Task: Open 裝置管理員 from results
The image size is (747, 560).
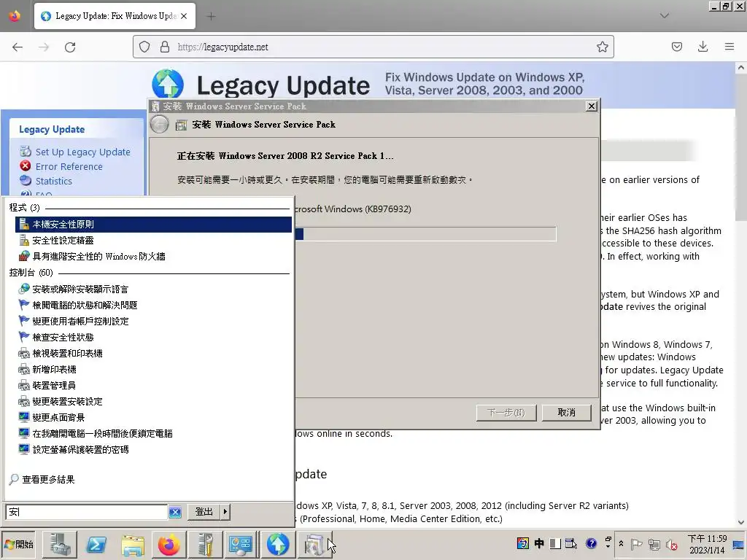Action: [x=153, y=385]
